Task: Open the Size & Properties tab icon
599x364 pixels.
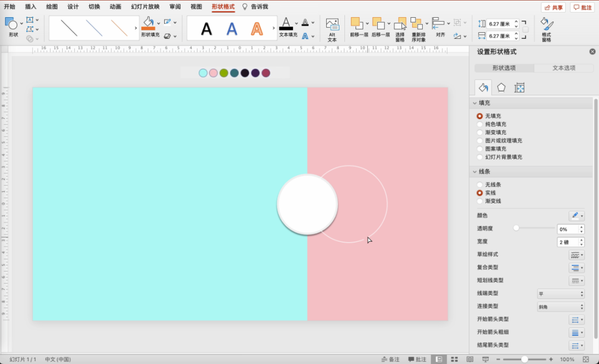Action: coord(519,88)
